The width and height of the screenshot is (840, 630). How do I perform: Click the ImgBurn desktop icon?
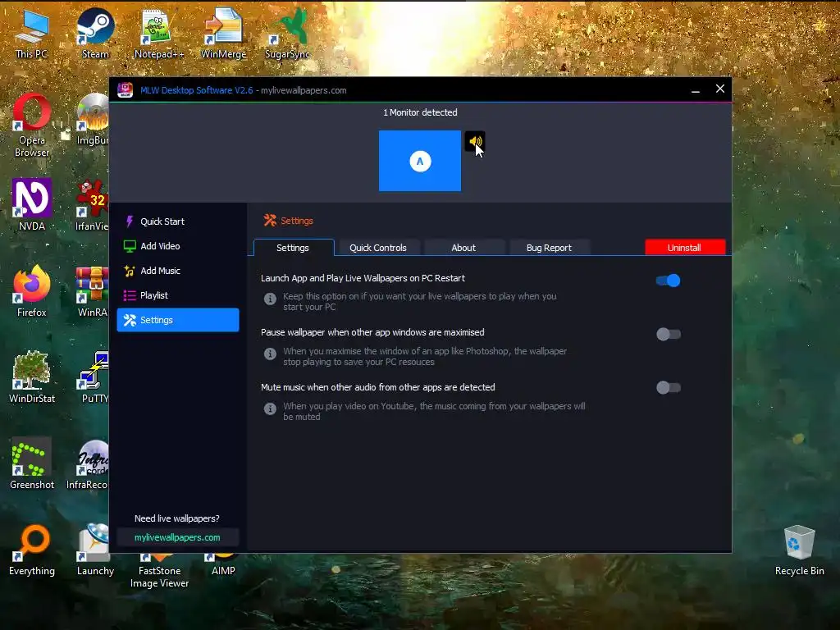coord(93,119)
